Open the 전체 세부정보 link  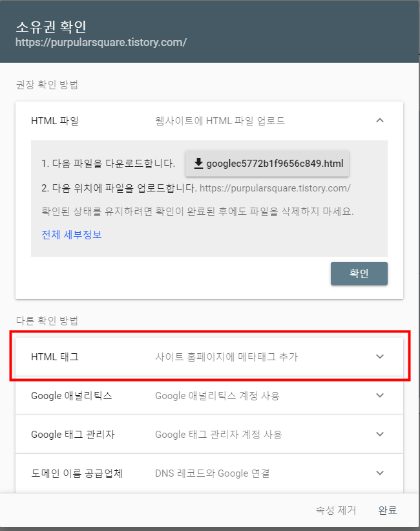click(72, 235)
